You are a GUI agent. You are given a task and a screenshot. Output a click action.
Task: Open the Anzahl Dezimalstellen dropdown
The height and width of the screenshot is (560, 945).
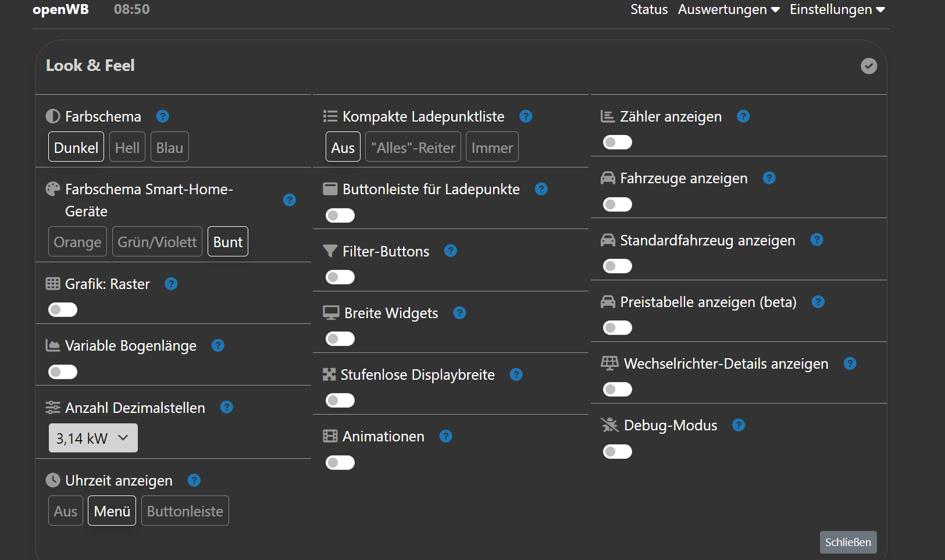(93, 438)
